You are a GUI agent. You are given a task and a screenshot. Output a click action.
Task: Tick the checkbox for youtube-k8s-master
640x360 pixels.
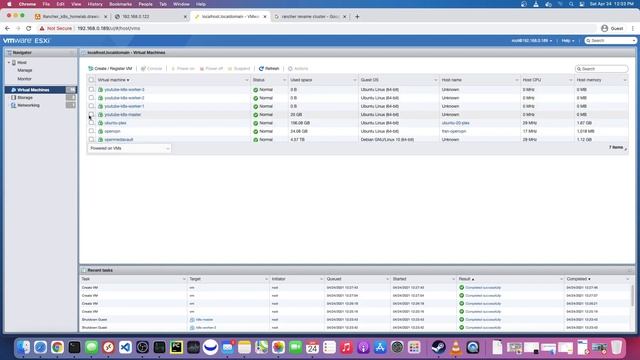click(91, 115)
